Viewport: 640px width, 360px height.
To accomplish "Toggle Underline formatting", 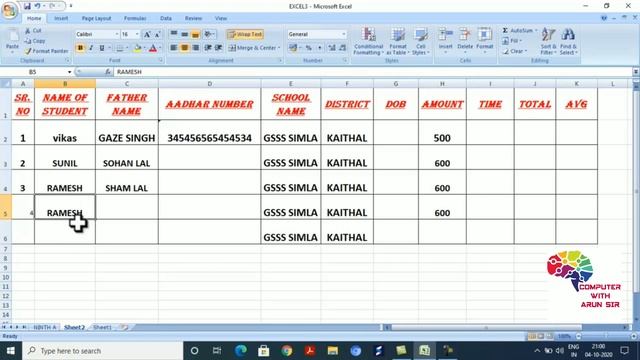I will [102, 48].
